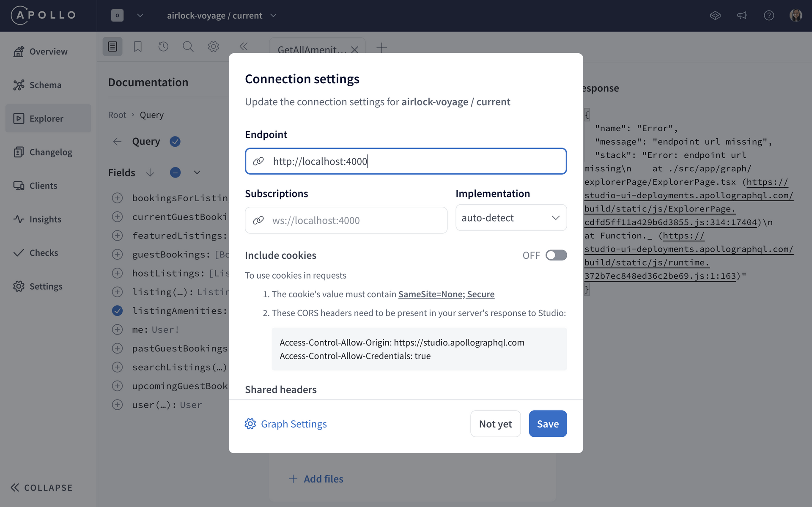Click the announcements megaphone icon
This screenshot has height=507, width=812.
coord(742,16)
